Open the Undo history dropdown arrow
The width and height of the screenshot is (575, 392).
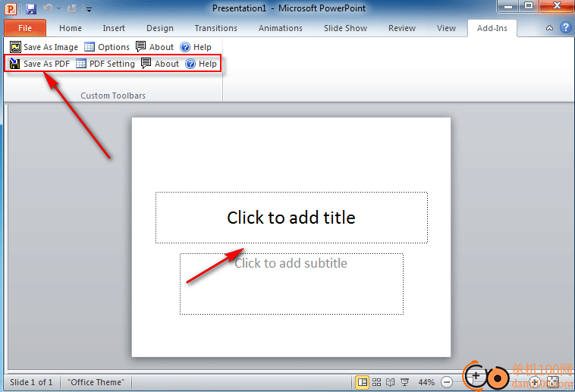tap(58, 9)
